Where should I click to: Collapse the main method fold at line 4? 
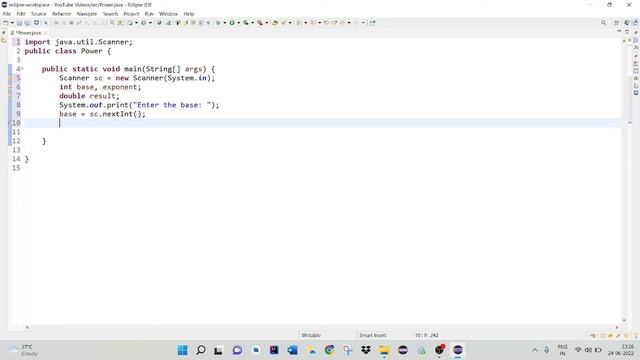click(22, 69)
